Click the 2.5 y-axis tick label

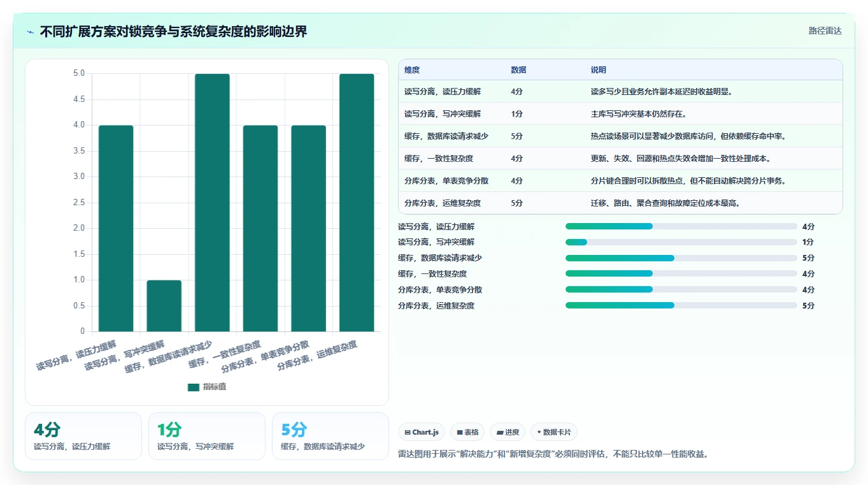[x=79, y=203]
